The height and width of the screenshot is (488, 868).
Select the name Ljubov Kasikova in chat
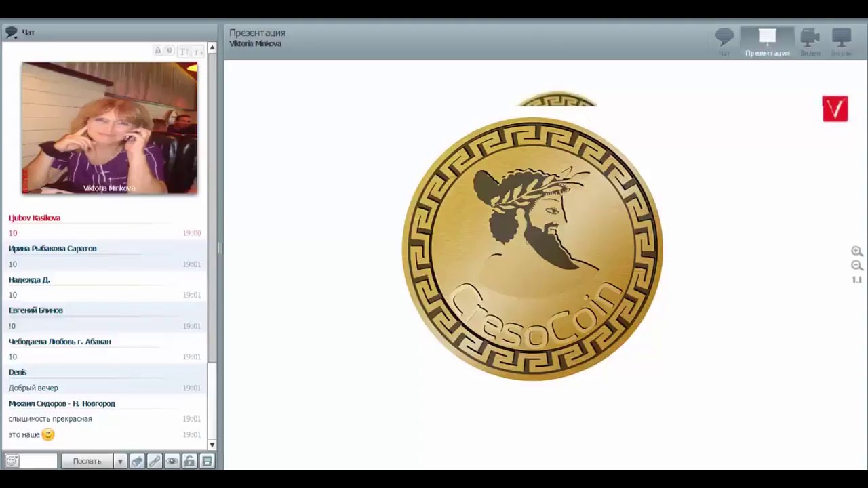click(35, 218)
